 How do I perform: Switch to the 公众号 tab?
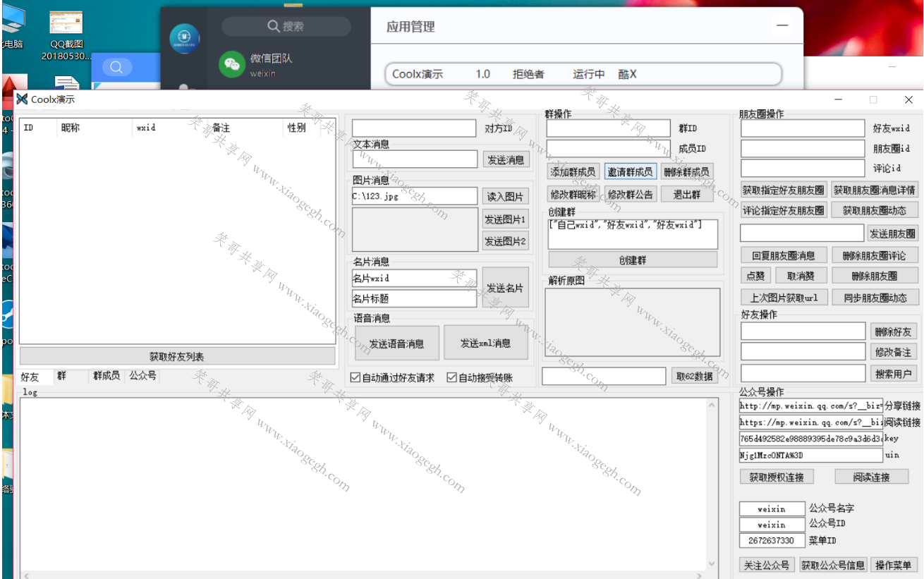[x=142, y=376]
